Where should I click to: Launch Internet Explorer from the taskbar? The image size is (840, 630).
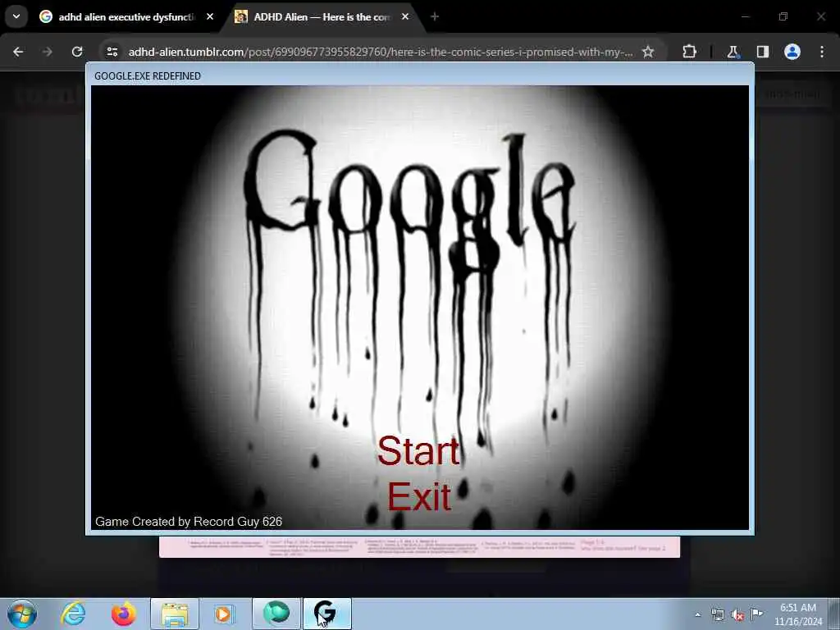coord(73,614)
